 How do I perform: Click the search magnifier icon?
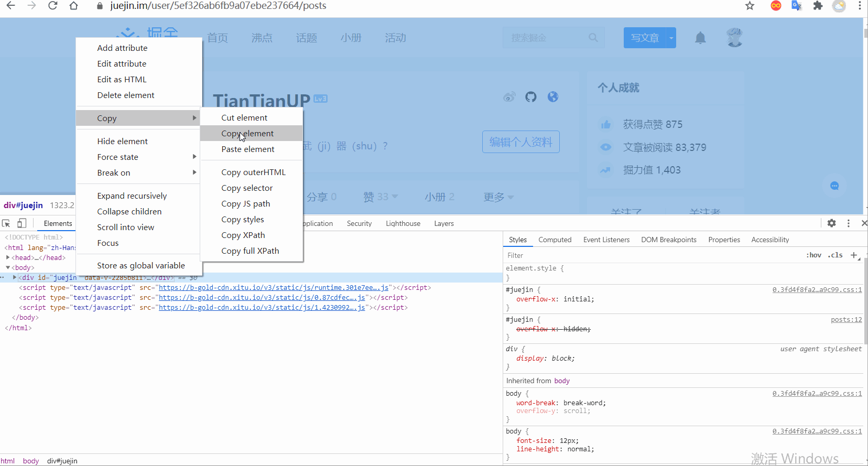click(x=593, y=38)
